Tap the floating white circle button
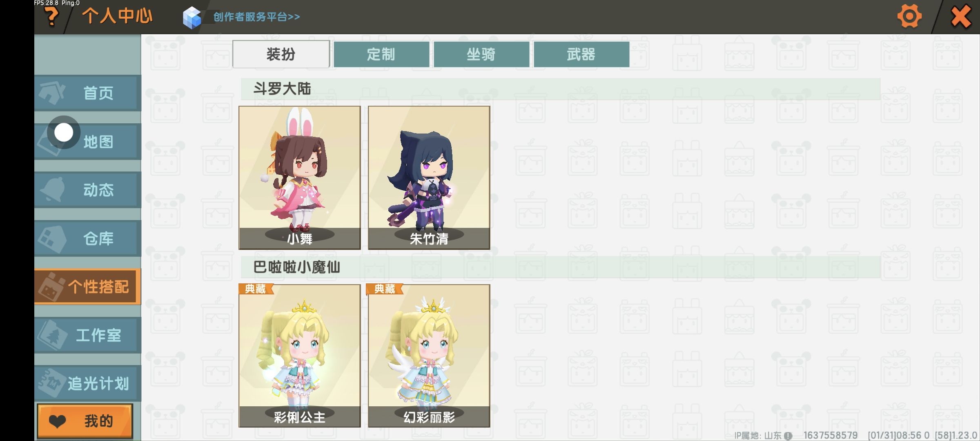 click(x=63, y=132)
